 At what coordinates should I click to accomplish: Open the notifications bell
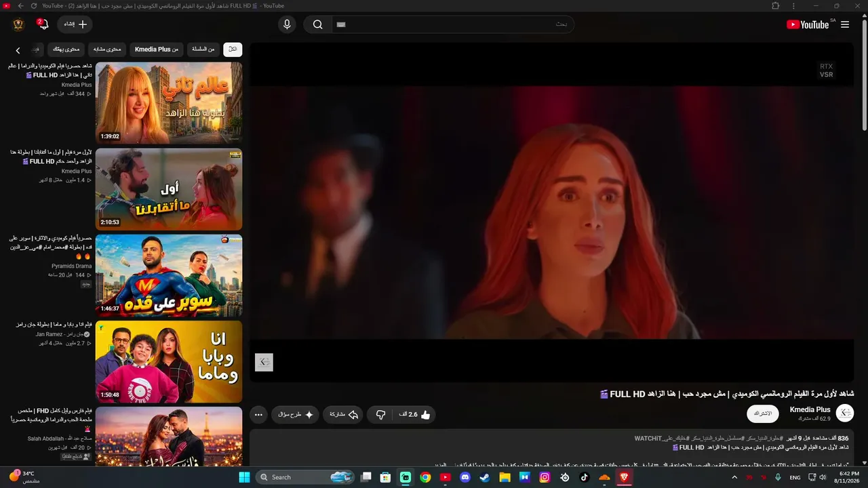43,24
